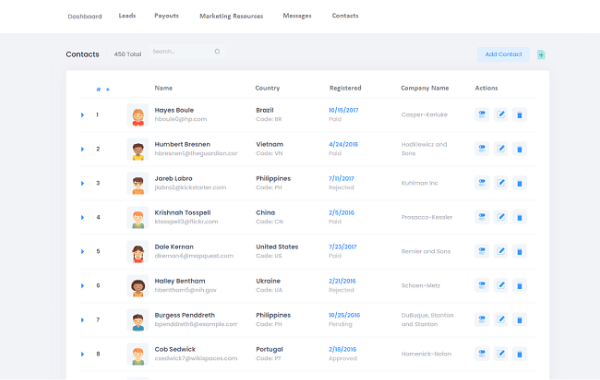Delete the Dale Kernan contact
The height and width of the screenshot is (380, 600).
click(519, 251)
